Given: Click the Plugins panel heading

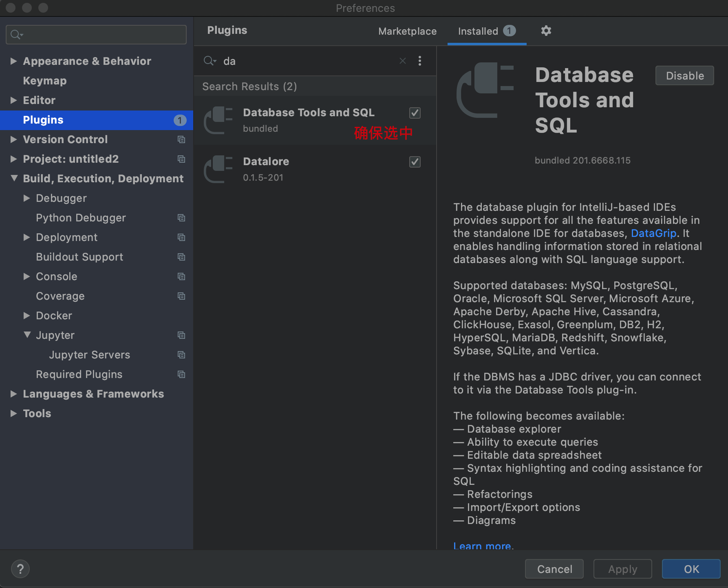Looking at the screenshot, I should point(227,31).
